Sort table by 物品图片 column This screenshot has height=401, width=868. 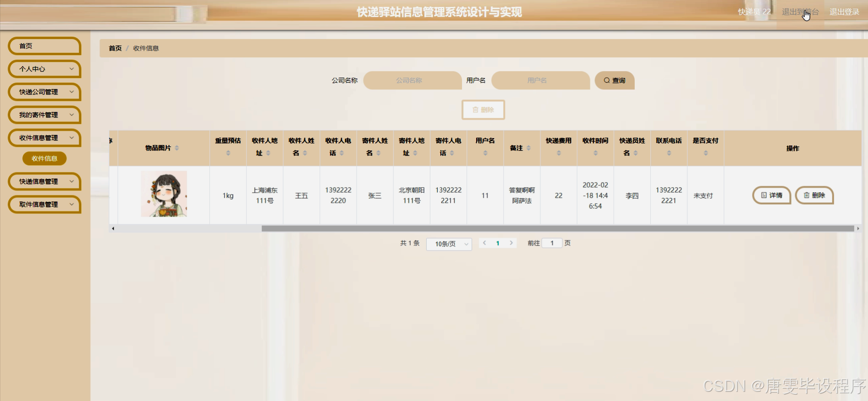[x=177, y=148]
